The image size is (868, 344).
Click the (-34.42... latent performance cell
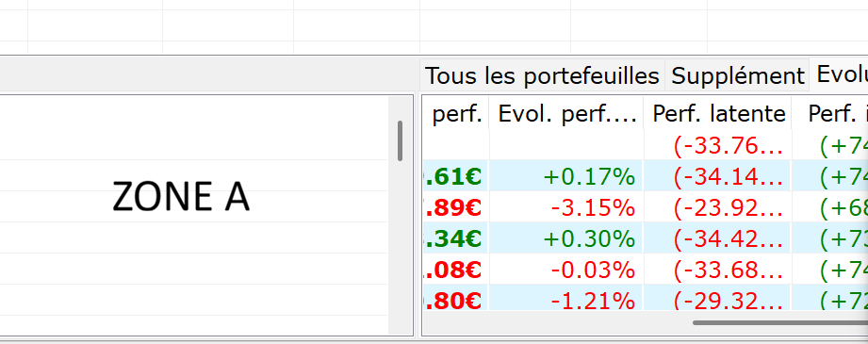[717, 238]
